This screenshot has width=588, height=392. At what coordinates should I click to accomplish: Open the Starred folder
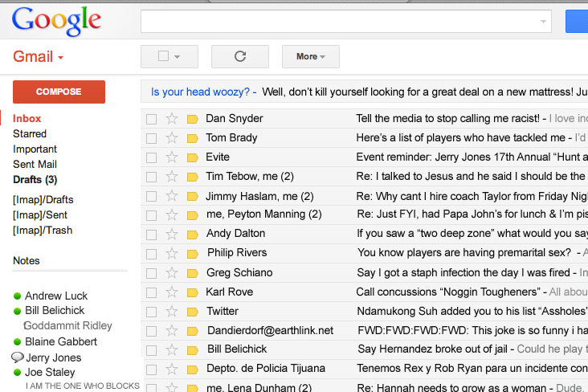[30, 133]
